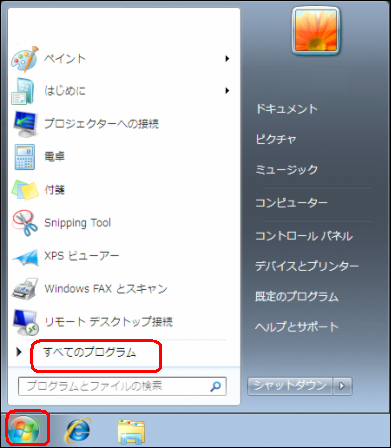
Task: Open the projector connection icon (プロジェクターへの接続)
Action: point(25,124)
